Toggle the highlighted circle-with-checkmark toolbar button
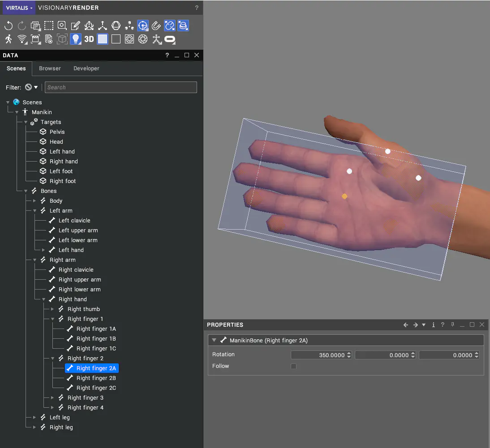The height and width of the screenshot is (448, 490). pos(143,26)
